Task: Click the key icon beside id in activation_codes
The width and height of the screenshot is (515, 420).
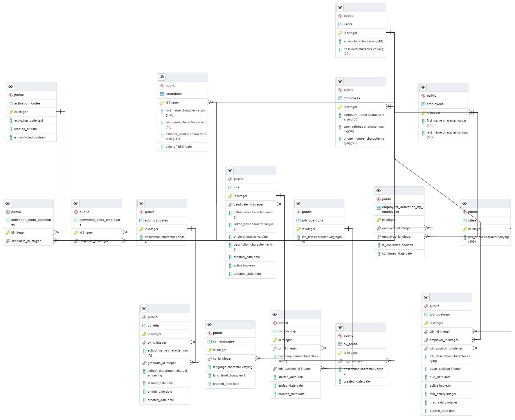Action: tap(10, 112)
